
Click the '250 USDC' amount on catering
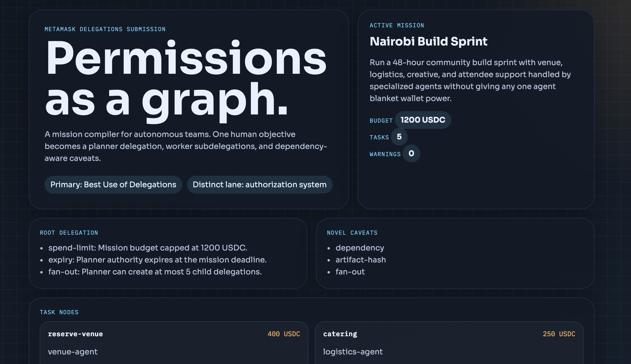[559, 334]
